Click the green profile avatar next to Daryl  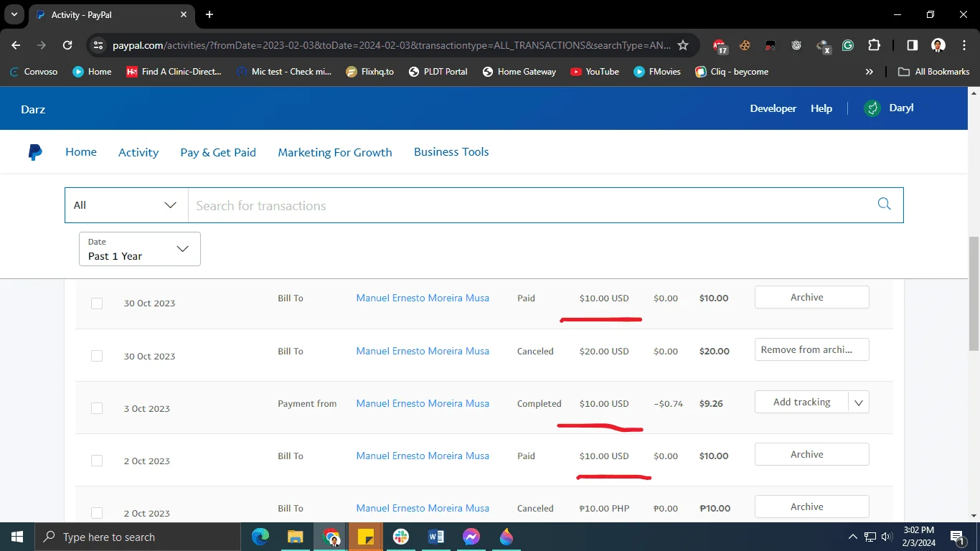pos(872,108)
